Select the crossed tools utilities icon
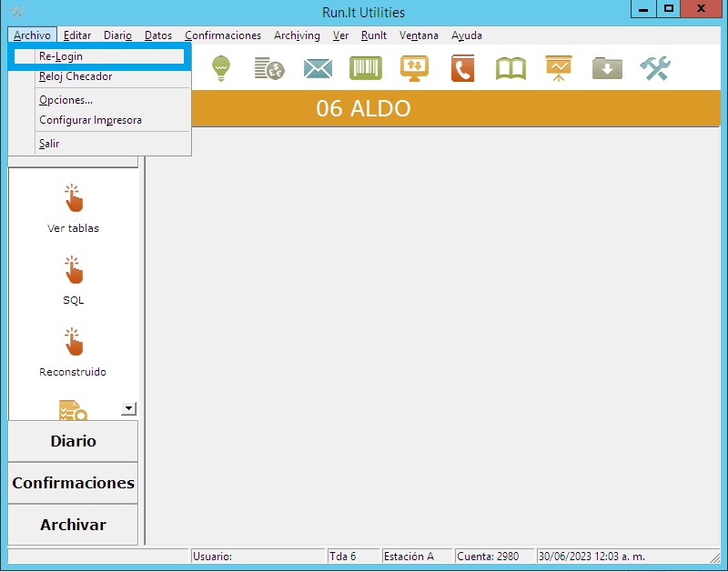The image size is (728, 572). pos(655,68)
